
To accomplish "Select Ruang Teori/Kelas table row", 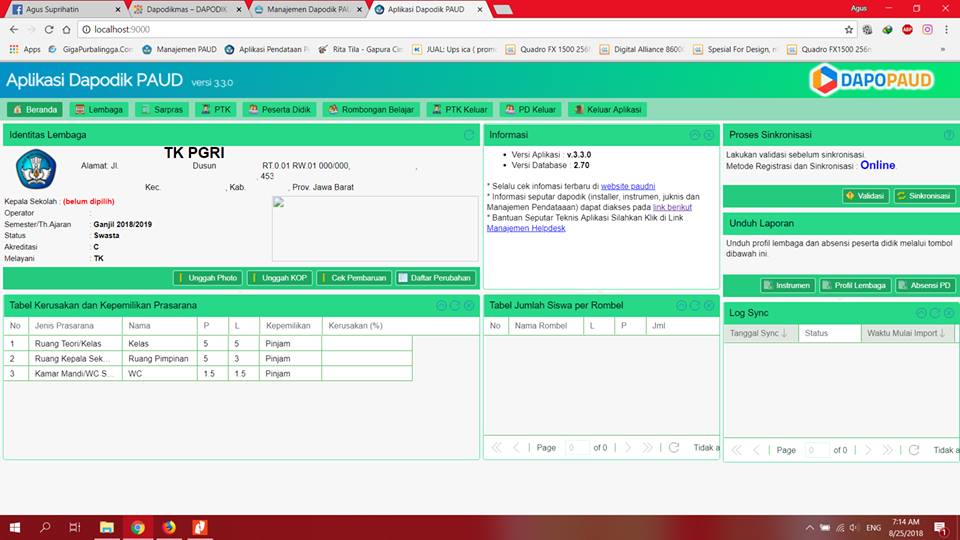I will (208, 343).
